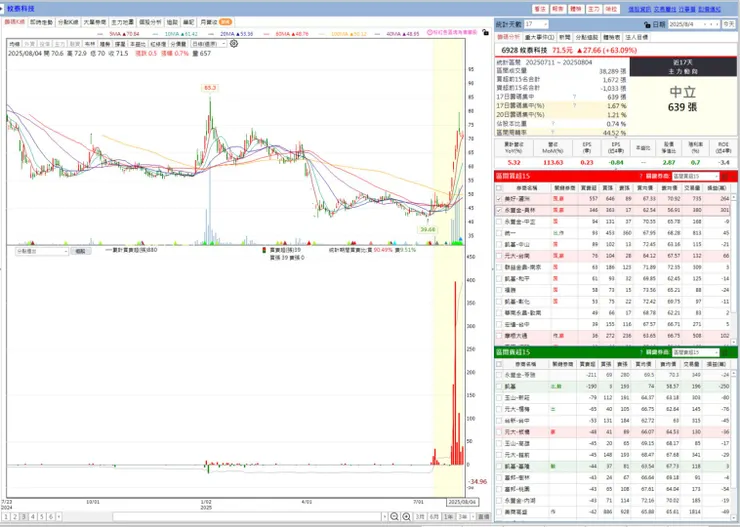The width and height of the screenshot is (740, 527).
Task: Click help icon beside 17日籌碼集中 張 row
Action: [x=574, y=97]
